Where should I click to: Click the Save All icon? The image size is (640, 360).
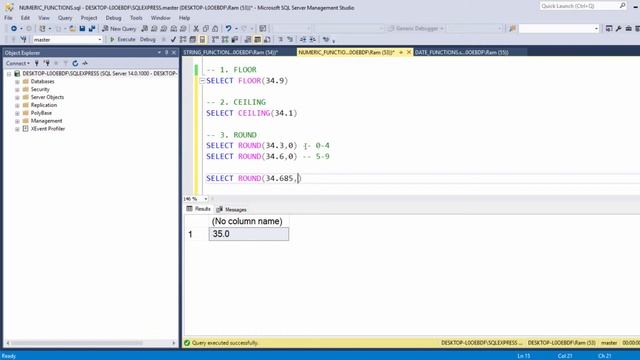coord(92,29)
